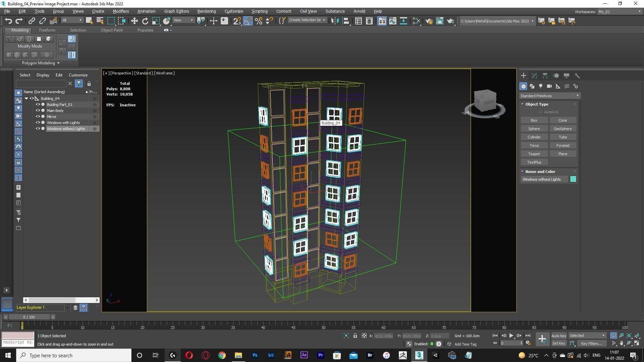Image resolution: width=644 pixels, height=362 pixels.
Task: Toggle visibility of the Mirror object
Action: point(38,117)
